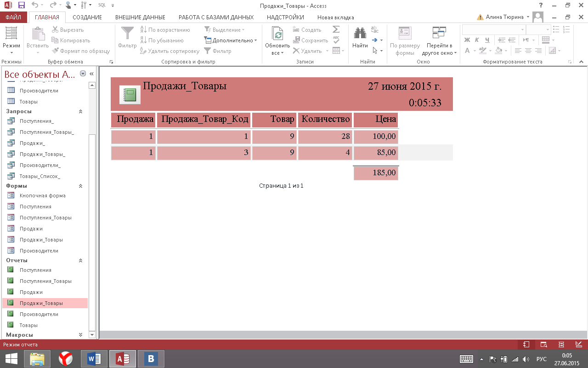Open Word from the Windows taskbar
This screenshot has width=588, height=368.
tap(94, 359)
